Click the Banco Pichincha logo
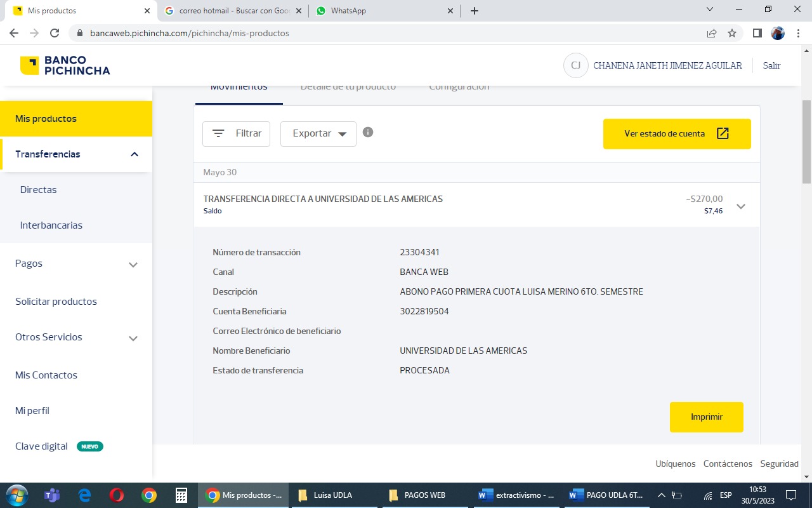The width and height of the screenshot is (812, 508). [65, 65]
